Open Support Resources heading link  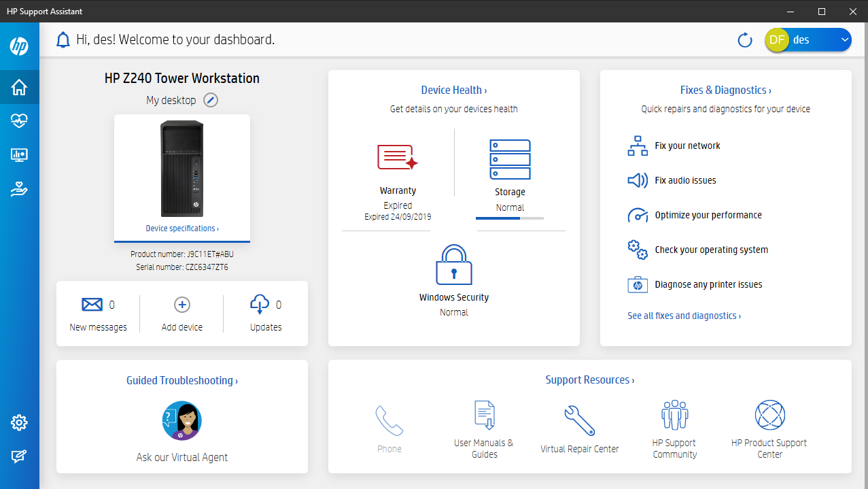tap(590, 380)
